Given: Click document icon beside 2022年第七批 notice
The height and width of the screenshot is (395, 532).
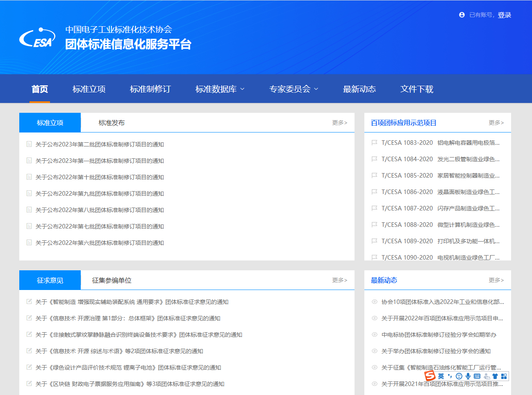Looking at the screenshot, I should (x=29, y=226).
